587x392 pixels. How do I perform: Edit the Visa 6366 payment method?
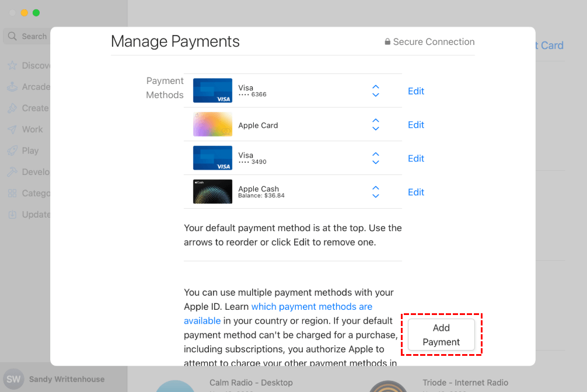click(x=416, y=91)
